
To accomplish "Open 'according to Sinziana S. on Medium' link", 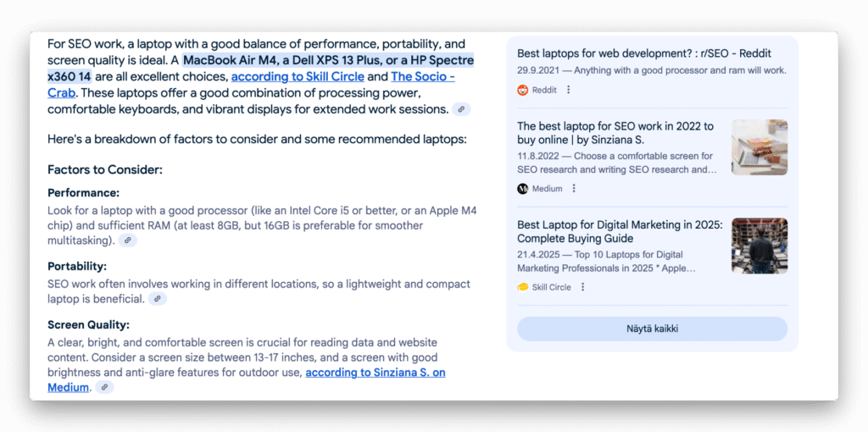I will click(x=247, y=380).
